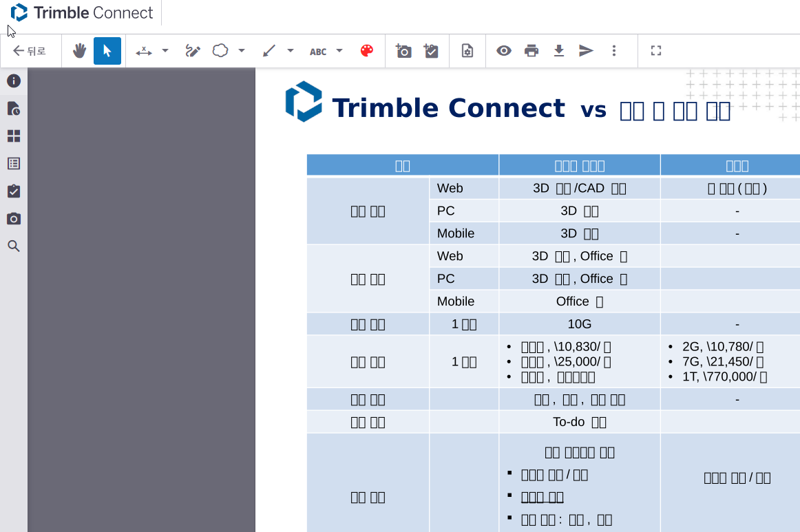
Task: Open the To-dos panel in sidebar
Action: (14, 191)
